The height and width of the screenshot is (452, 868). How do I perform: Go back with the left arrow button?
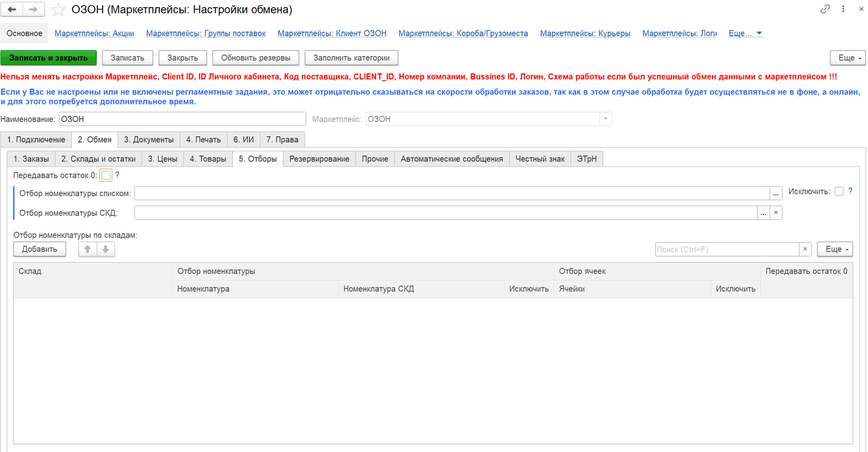click(x=12, y=10)
